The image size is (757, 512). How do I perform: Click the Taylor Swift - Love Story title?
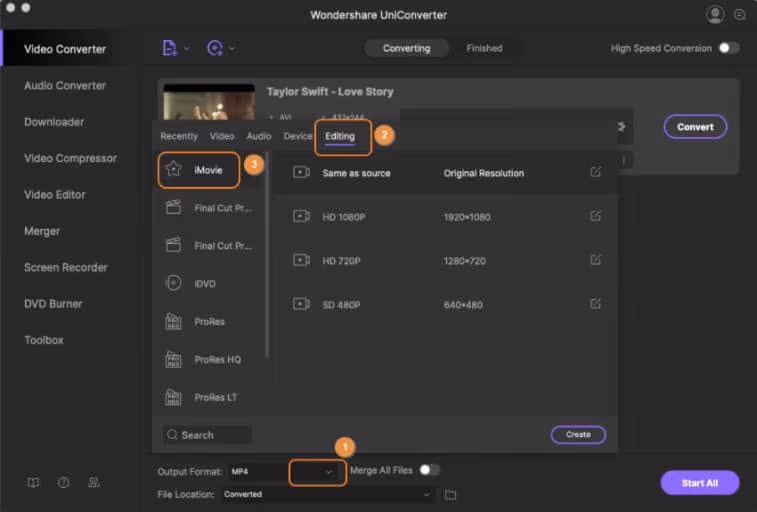[330, 92]
